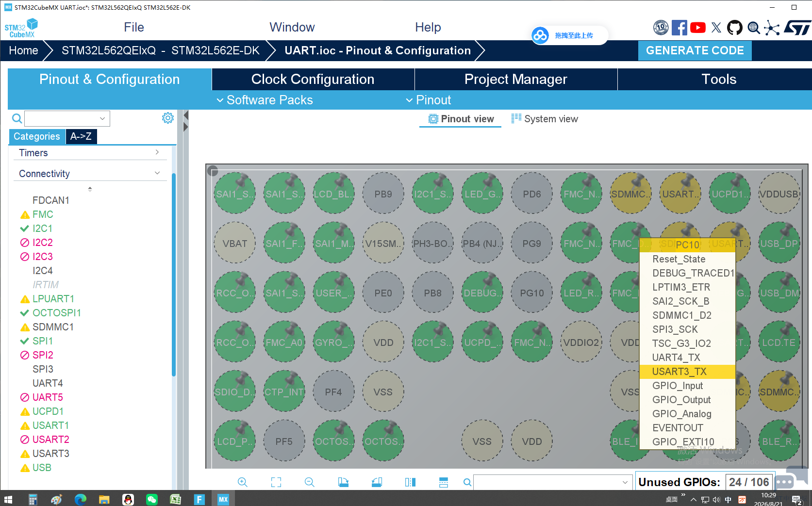
Task: Fit the chip view to window
Action: tap(276, 482)
